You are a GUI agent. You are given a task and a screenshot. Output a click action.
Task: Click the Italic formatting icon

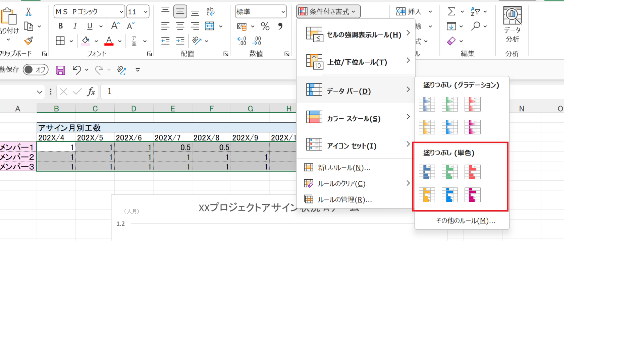(75, 26)
